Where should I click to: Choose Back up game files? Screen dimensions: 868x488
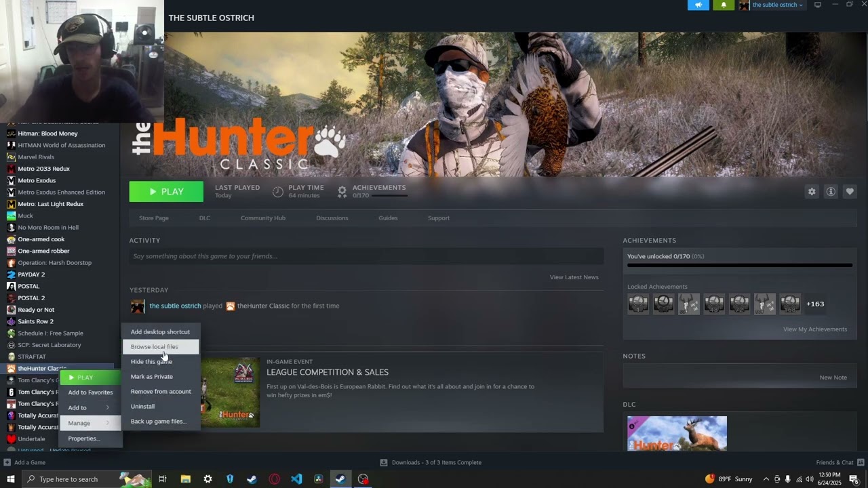point(161,422)
